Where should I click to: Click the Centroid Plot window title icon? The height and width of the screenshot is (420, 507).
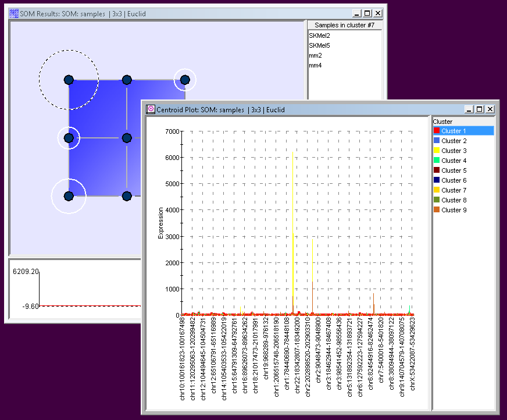tap(151, 109)
